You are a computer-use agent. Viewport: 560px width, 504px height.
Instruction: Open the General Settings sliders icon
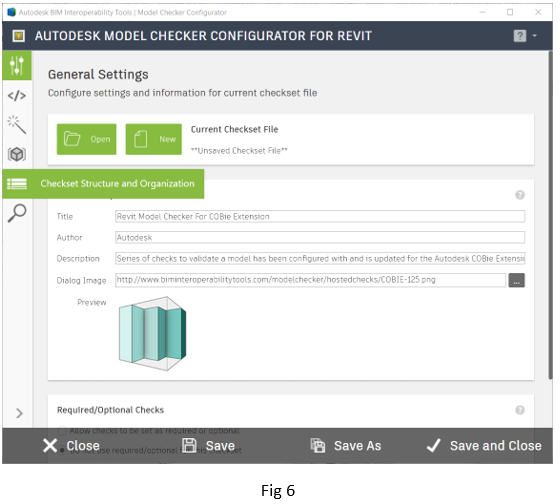pyautogui.click(x=17, y=65)
